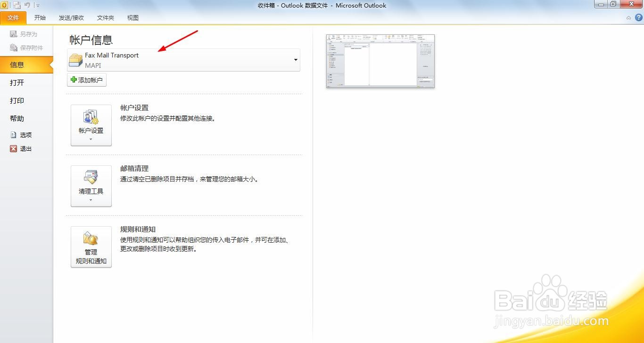Image resolution: width=644 pixels, height=343 pixels.
Task: Switch to the 文件夹 ribbon tab
Action: click(x=106, y=18)
